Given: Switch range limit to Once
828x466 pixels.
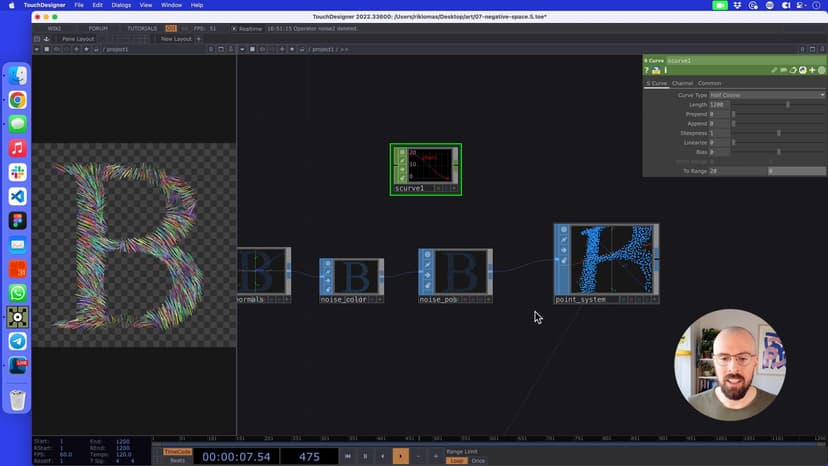Looking at the screenshot, I should (x=478, y=461).
